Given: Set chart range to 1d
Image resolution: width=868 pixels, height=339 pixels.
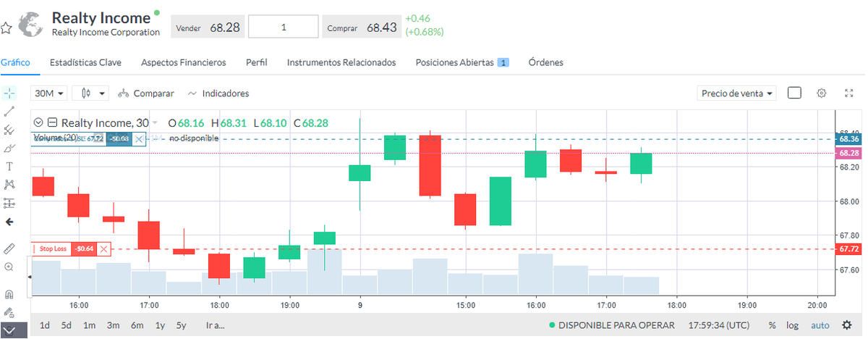Looking at the screenshot, I should 45,325.
